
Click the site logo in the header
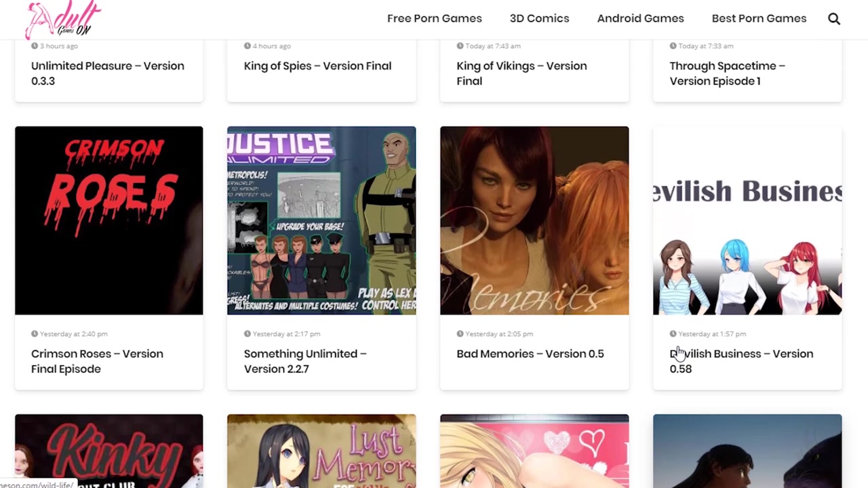pyautogui.click(x=62, y=20)
